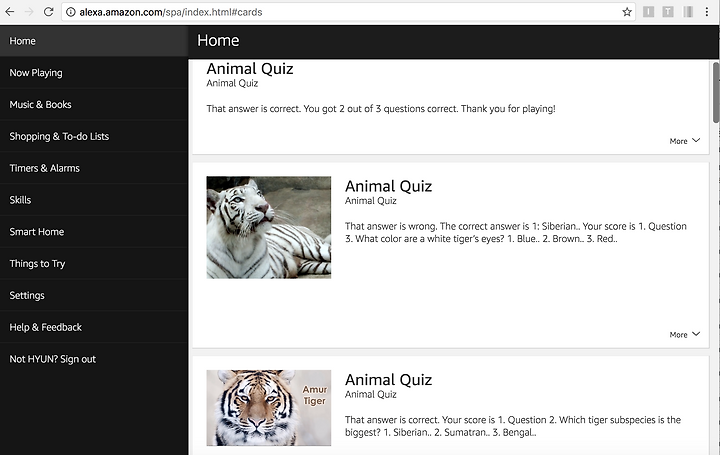
Task: Click the Home header title
Action: point(218,40)
